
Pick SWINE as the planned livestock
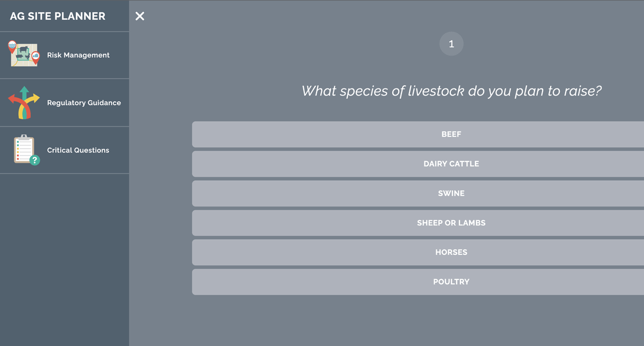(451, 193)
